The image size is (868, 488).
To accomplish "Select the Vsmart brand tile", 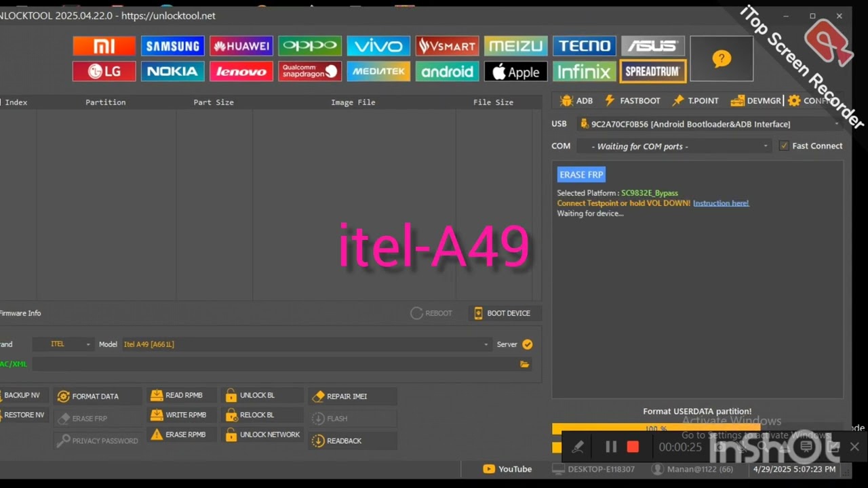I will pyautogui.click(x=447, y=46).
